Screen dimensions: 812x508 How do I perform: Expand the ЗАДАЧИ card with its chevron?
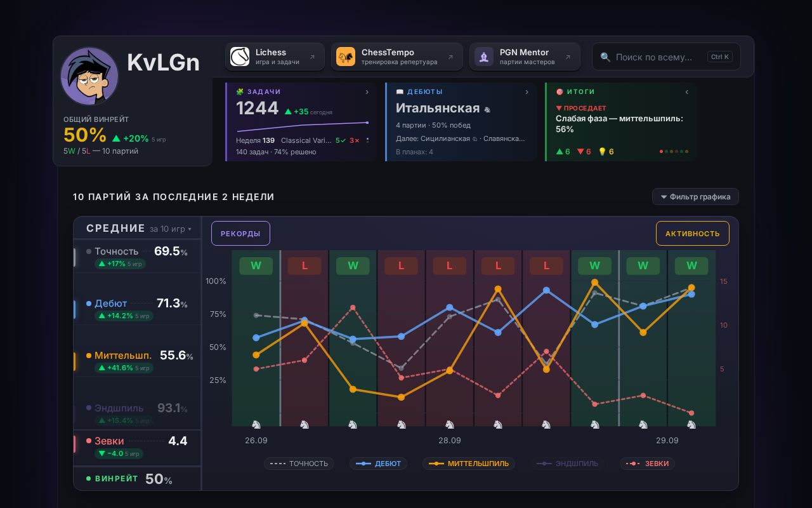[x=367, y=92]
